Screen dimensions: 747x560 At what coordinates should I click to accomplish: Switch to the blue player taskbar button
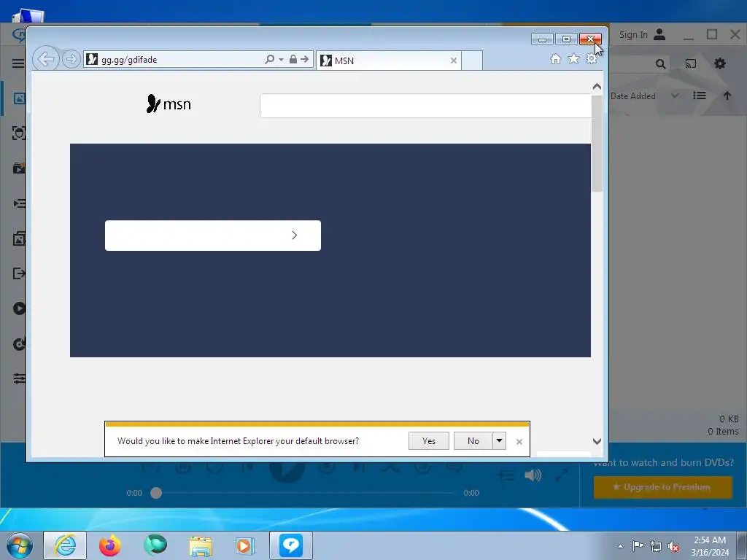(291, 545)
